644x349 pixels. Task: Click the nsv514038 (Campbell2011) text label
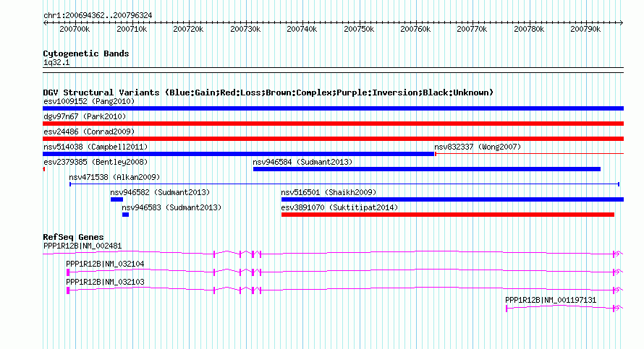click(x=96, y=147)
